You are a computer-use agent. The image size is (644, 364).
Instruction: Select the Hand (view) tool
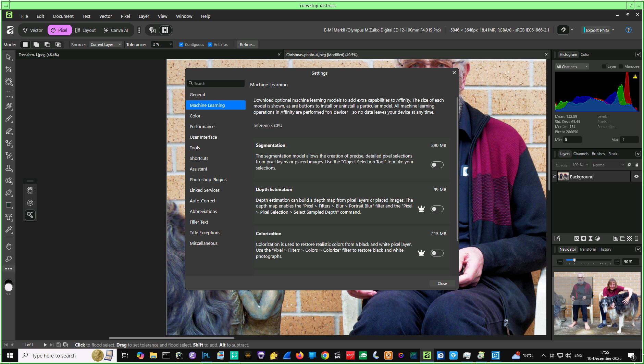coord(9,247)
